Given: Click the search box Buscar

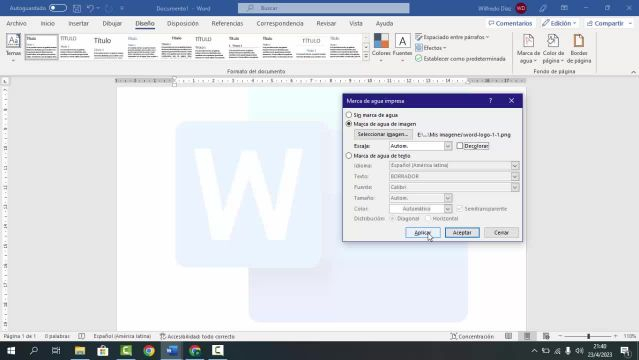Looking at the screenshot, I should coord(324,8).
